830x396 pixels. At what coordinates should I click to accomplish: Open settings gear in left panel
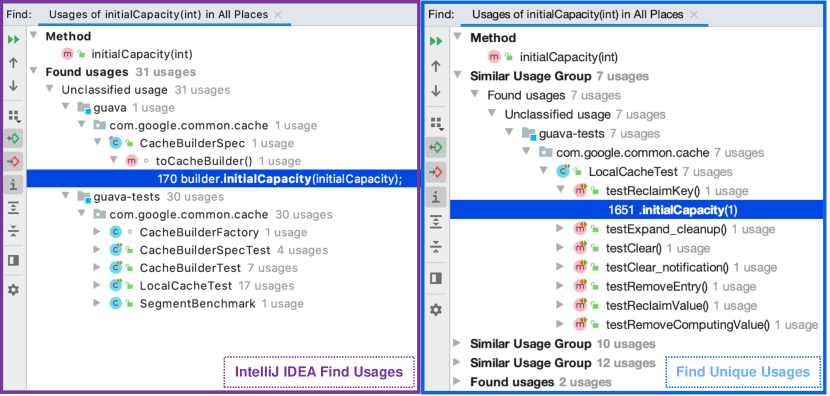[x=13, y=290]
